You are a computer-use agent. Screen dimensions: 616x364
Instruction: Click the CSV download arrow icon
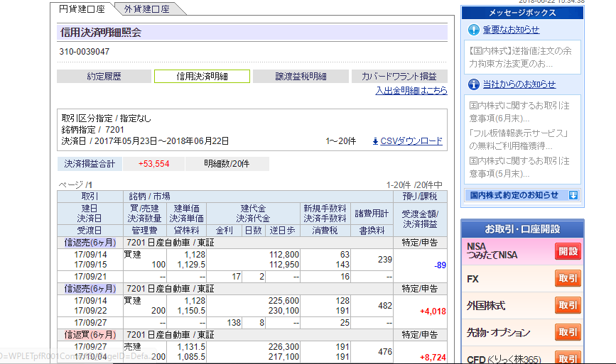pos(375,141)
